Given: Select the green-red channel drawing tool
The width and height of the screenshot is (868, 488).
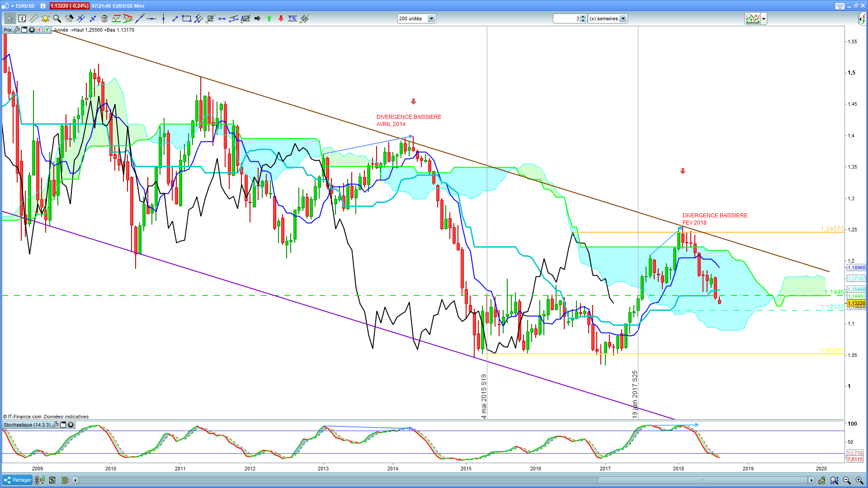Looking at the screenshot, I should pyautogui.click(x=116, y=19).
